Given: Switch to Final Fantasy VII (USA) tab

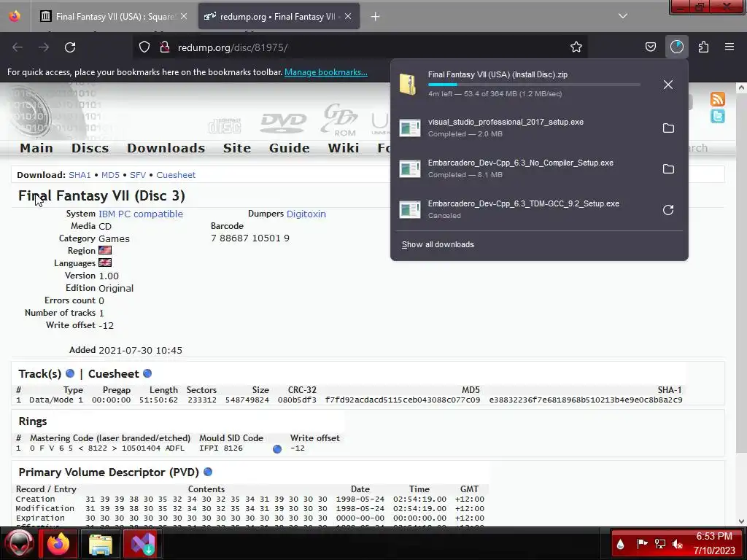Looking at the screenshot, I should [x=113, y=16].
